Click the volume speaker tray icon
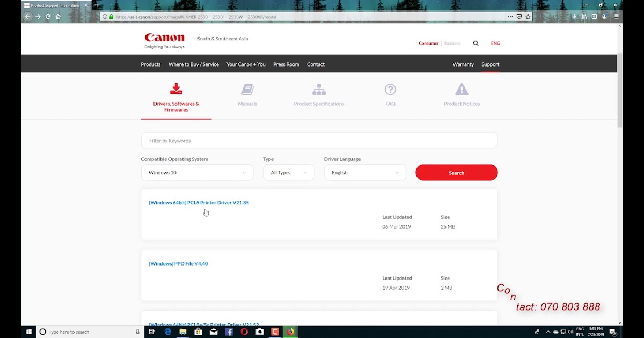 click(x=570, y=332)
